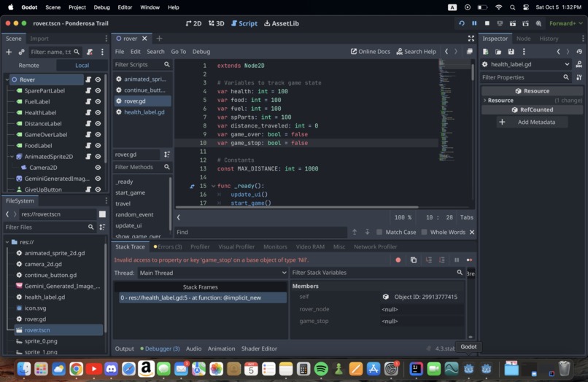Click debugger continue icon
The image size is (588, 382).
point(470,260)
